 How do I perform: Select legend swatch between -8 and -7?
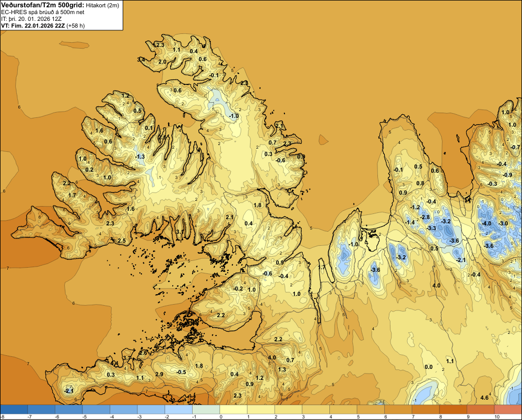pos(14,409)
